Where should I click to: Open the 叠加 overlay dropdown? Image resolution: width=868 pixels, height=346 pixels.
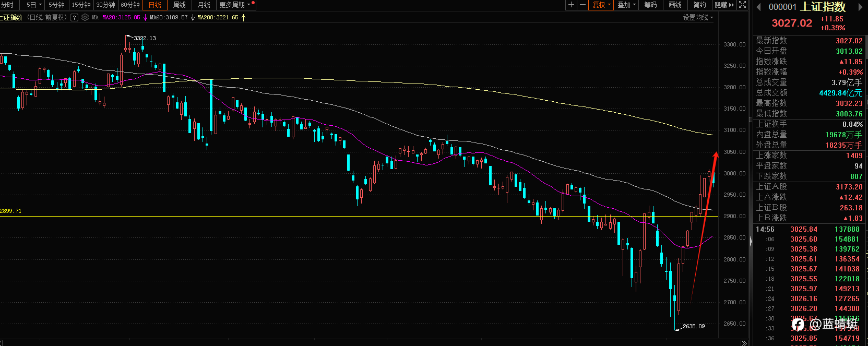626,5
